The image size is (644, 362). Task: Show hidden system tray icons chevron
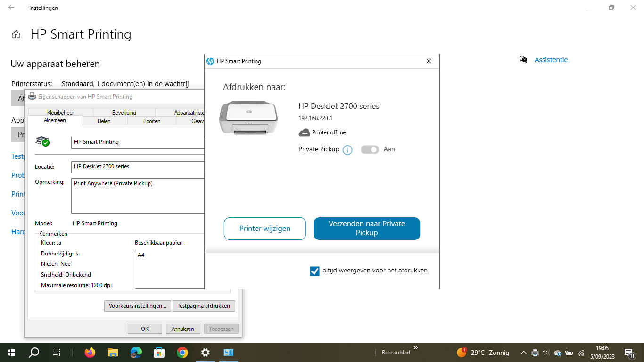tap(523, 353)
